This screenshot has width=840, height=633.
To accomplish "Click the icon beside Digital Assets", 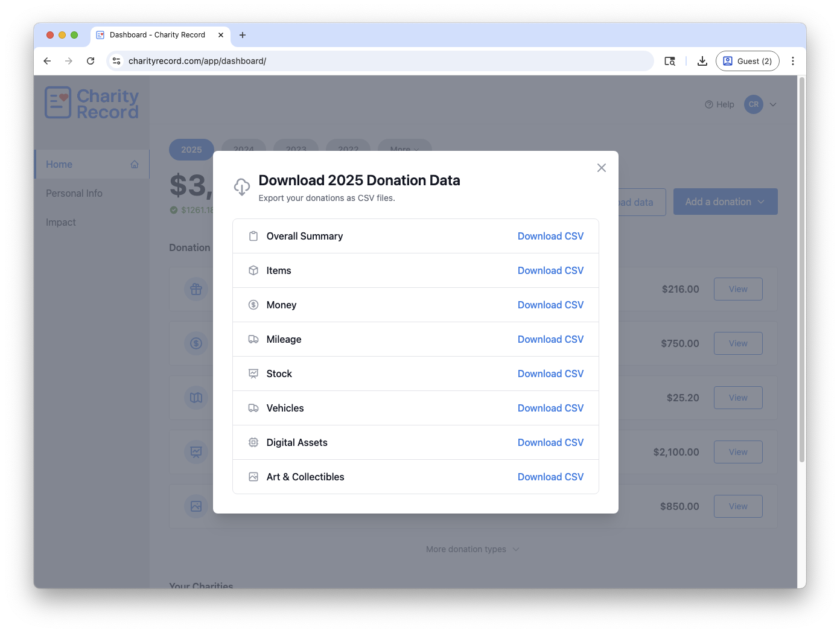I will pyautogui.click(x=253, y=442).
